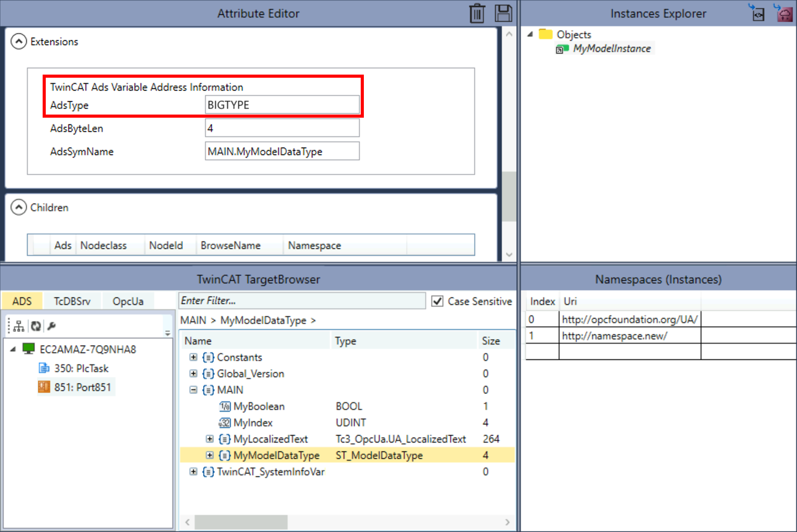Click the 350: PlcTask document icon
The height and width of the screenshot is (532, 797).
[x=44, y=368]
